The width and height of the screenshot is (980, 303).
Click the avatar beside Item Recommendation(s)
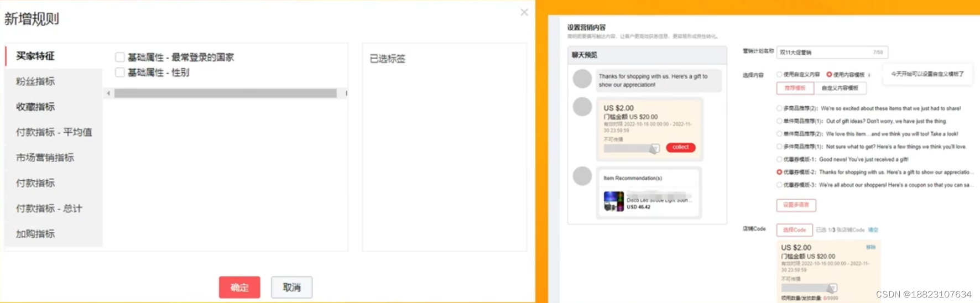(582, 176)
